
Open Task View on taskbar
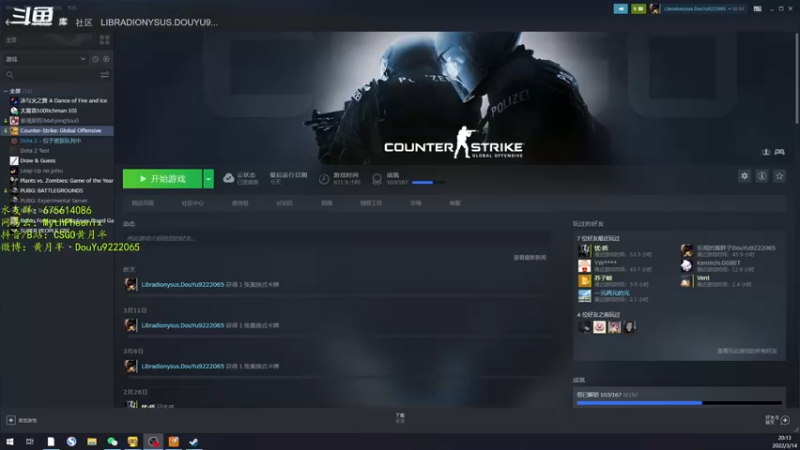point(30,441)
